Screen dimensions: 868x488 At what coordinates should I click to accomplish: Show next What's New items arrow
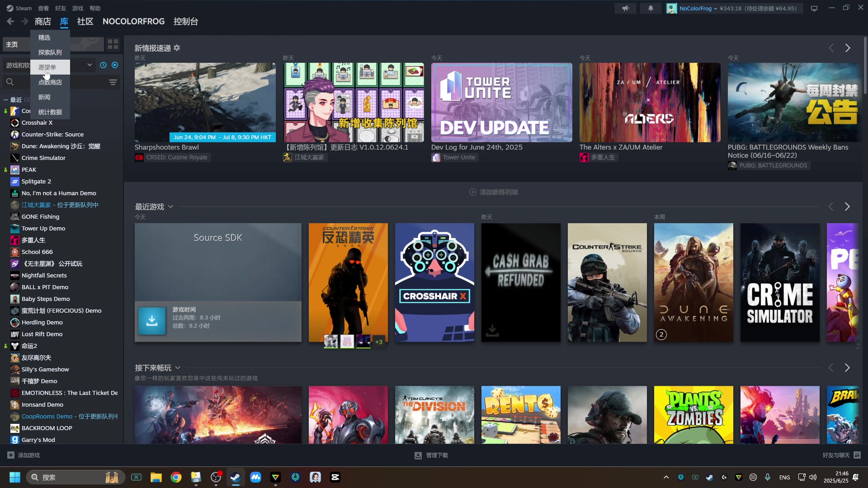tap(848, 48)
